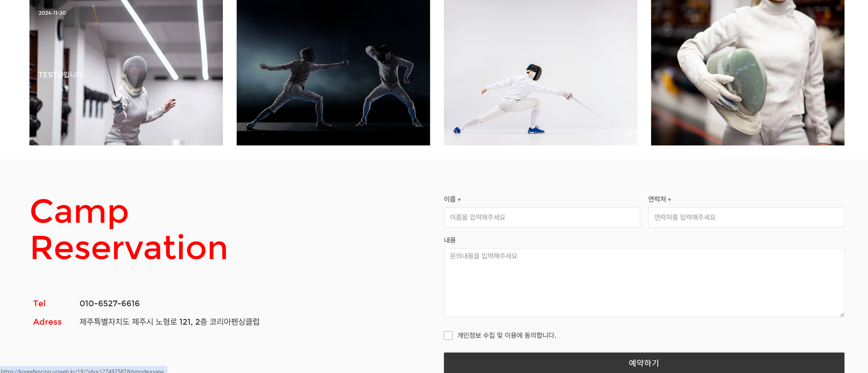Screen dimensions: 868x373
Task: Submit the form with 예약하기 button
Action: tap(644, 363)
